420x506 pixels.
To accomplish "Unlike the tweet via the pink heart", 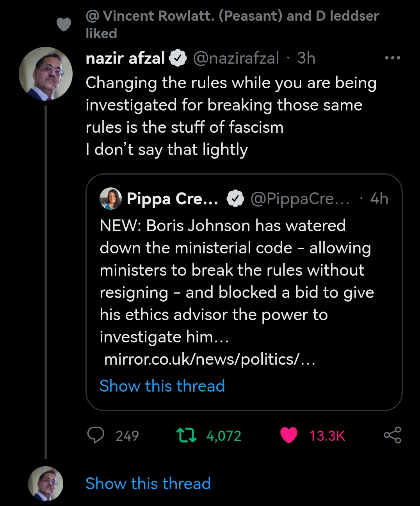I will click(289, 435).
